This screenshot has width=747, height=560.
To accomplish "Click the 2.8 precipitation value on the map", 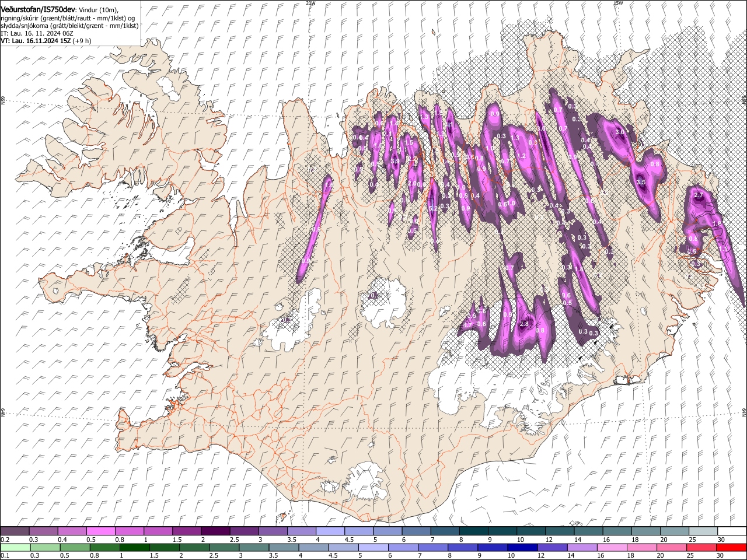I will tap(523, 324).
